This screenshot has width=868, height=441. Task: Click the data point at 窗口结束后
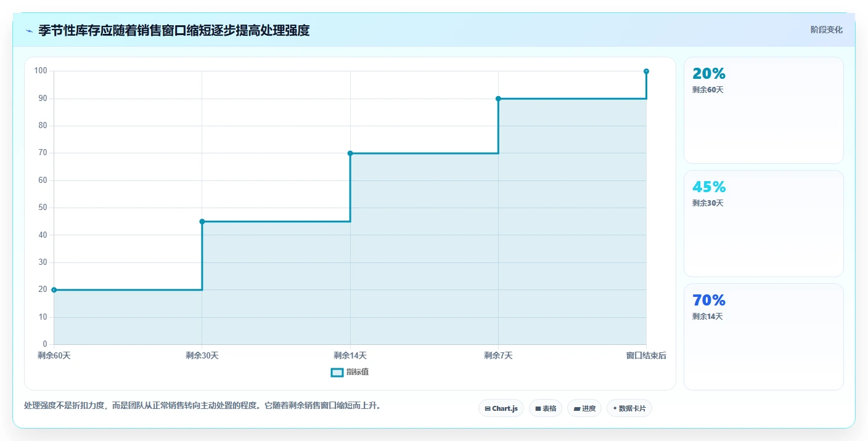coord(646,71)
